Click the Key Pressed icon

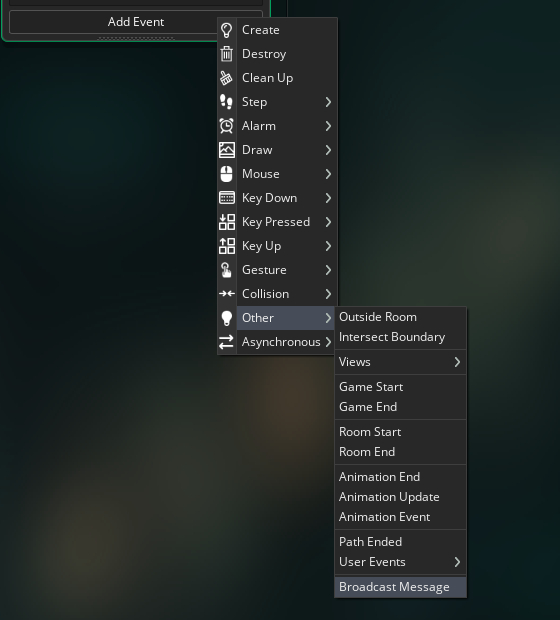tap(227, 222)
